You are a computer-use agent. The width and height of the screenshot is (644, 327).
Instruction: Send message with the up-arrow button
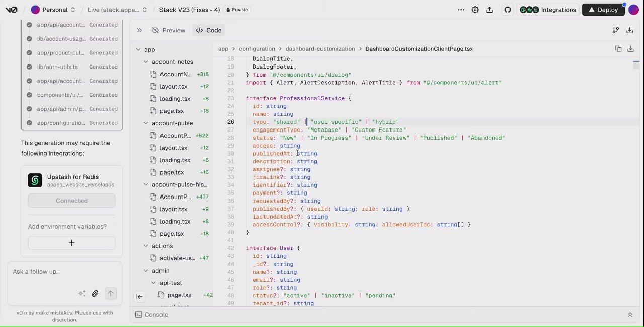[111, 293]
